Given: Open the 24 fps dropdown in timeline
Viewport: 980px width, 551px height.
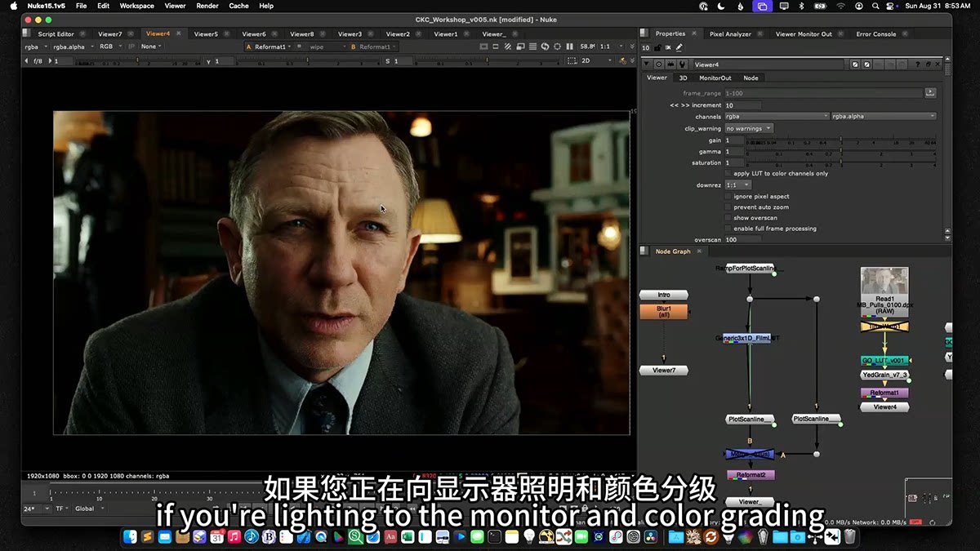Looking at the screenshot, I should tap(35, 509).
